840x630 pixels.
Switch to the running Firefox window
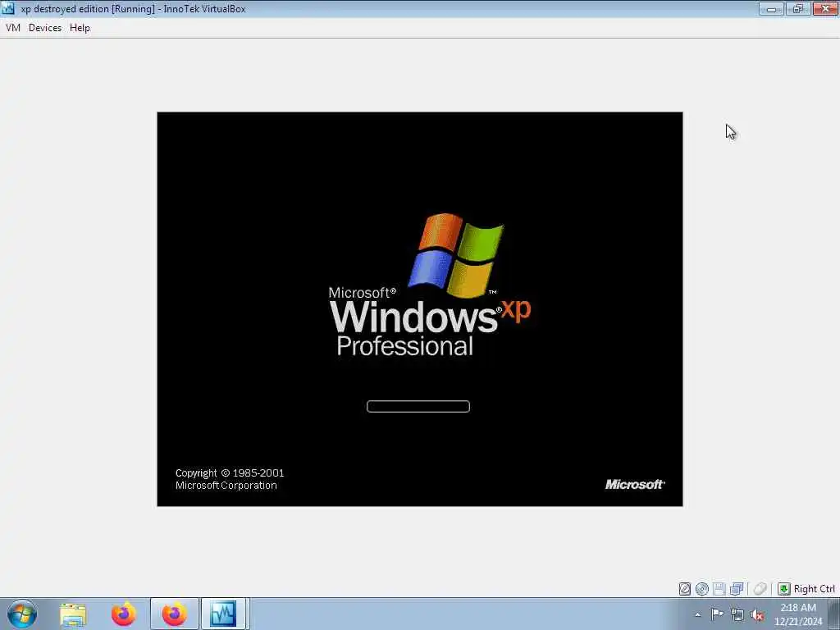(x=174, y=614)
